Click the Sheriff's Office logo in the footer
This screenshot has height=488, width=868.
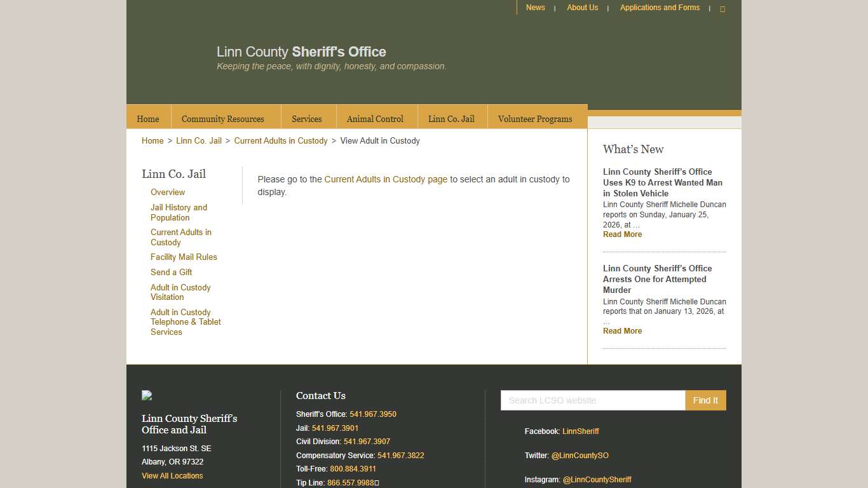click(146, 395)
